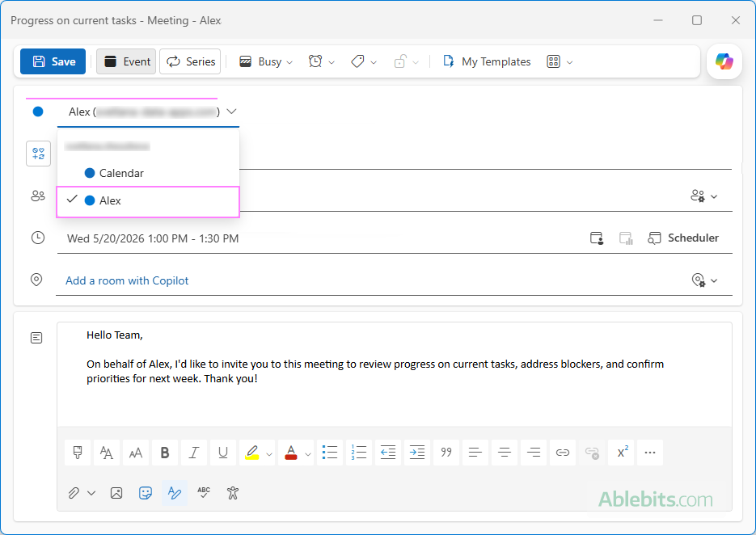Viewport: 756px width, 535px height.
Task: Expand the apps grid dropdown arrow
Action: (x=569, y=62)
